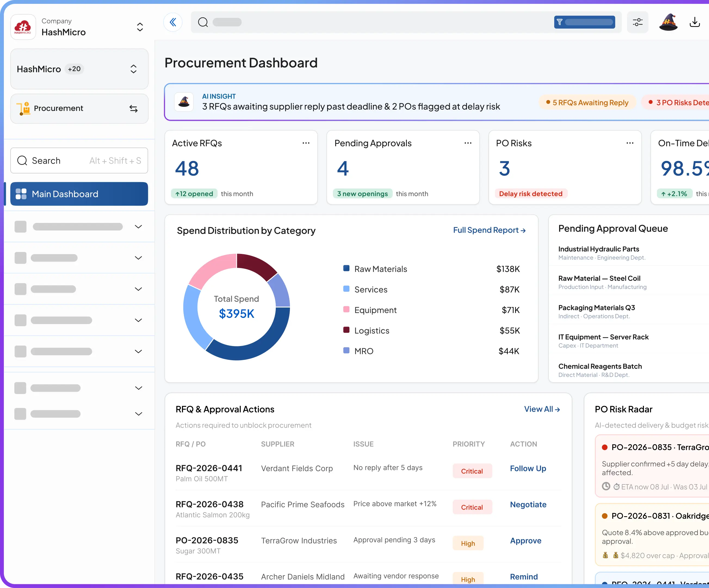Click the Critical badge for RFQ-2026-0441

[472, 471]
